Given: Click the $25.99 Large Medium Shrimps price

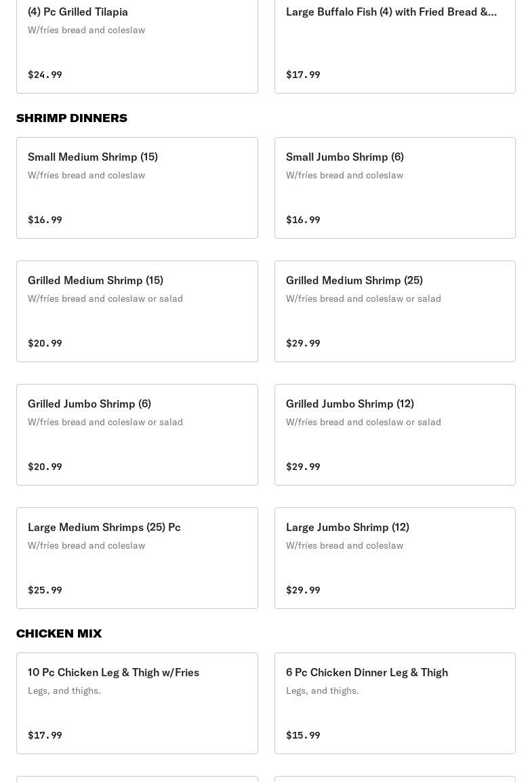Looking at the screenshot, I should 45,590.
